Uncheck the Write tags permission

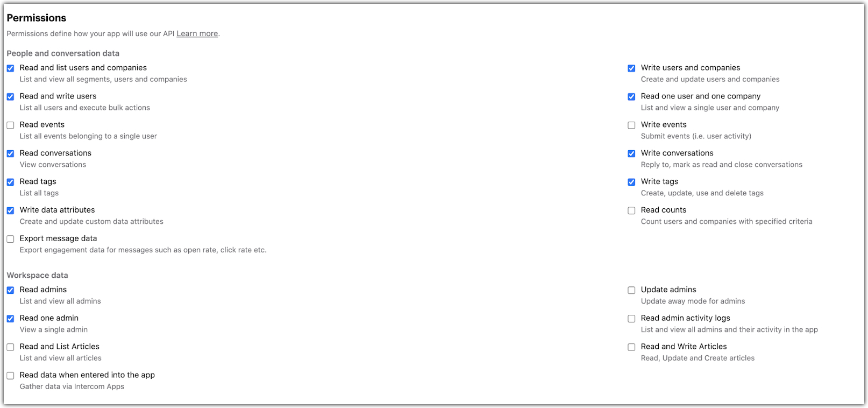point(631,182)
